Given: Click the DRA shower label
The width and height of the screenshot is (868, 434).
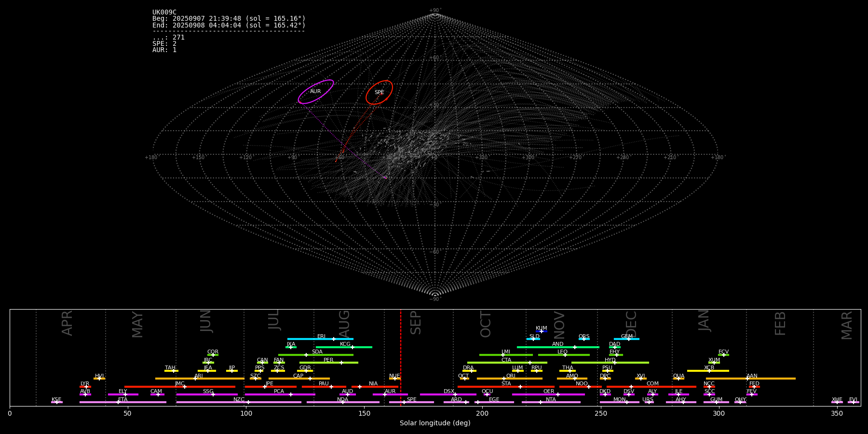Looking at the screenshot, I should [x=468, y=368].
